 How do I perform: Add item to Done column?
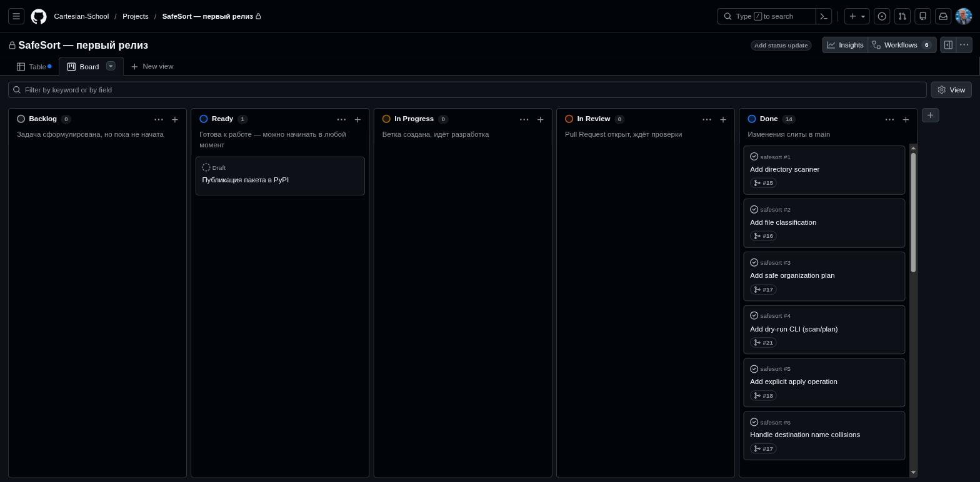pyautogui.click(x=906, y=119)
